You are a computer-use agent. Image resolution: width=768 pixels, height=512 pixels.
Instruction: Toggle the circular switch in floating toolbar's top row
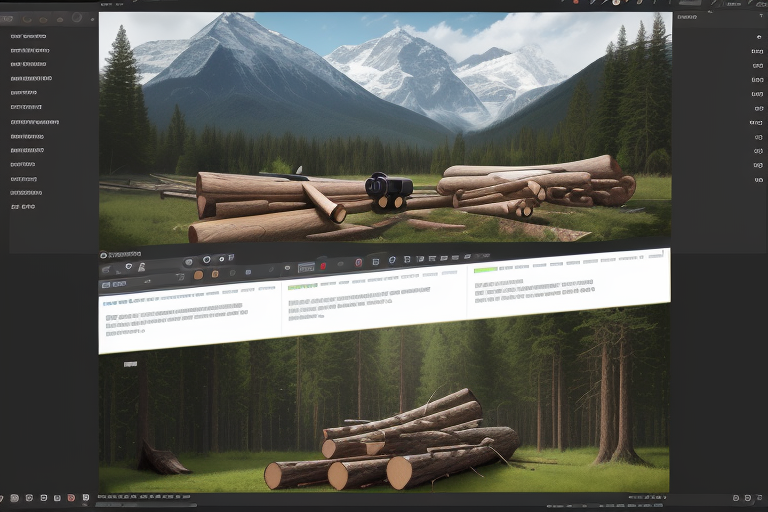pos(207,260)
